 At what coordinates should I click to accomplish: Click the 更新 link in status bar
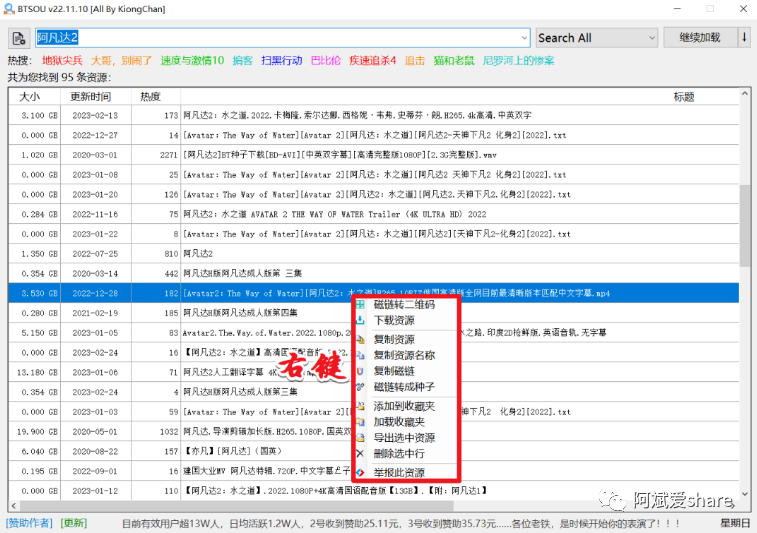tap(74, 523)
